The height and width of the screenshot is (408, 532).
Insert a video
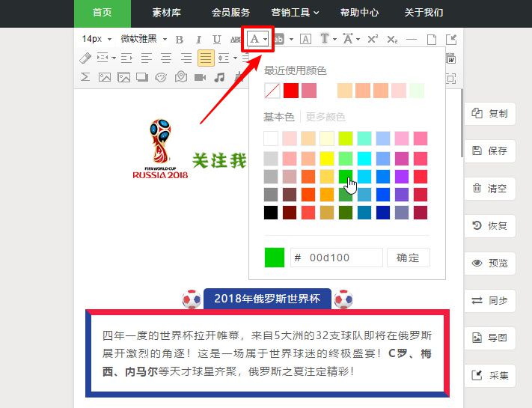tap(201, 77)
